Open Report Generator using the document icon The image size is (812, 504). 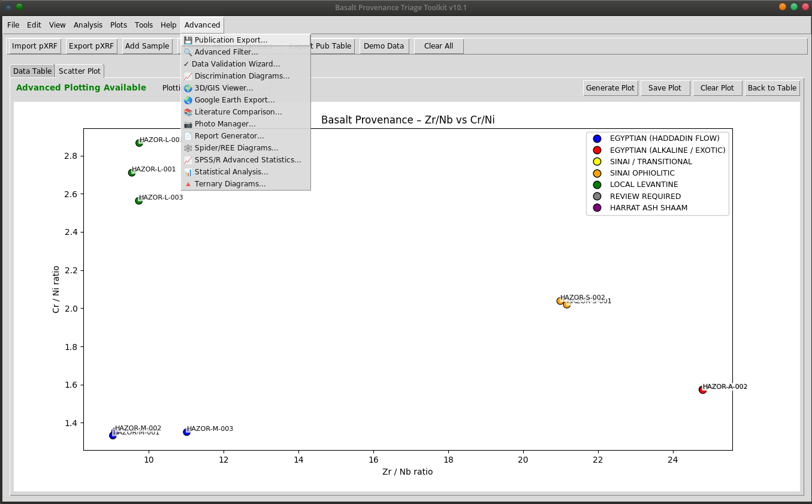click(x=188, y=135)
